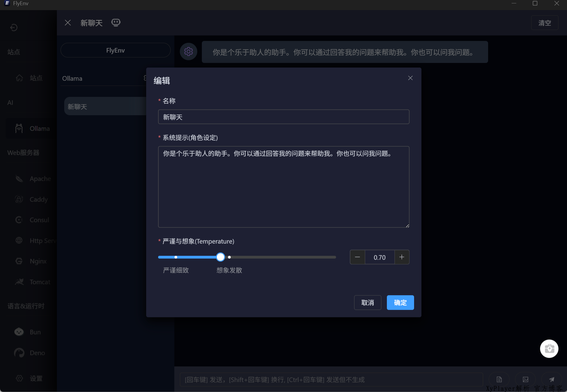The width and height of the screenshot is (567, 392).
Task: Decrease temperature with the minus button
Action: click(x=357, y=257)
